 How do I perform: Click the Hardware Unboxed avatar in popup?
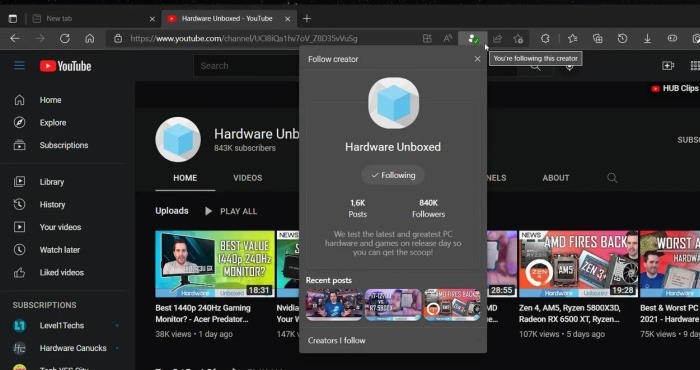coord(393,103)
